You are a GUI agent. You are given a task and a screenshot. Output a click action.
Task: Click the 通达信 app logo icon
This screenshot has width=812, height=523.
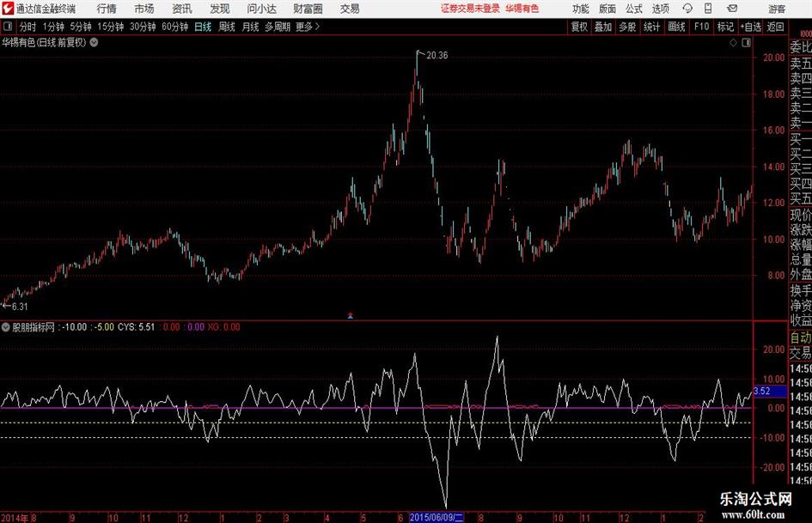pos(7,9)
